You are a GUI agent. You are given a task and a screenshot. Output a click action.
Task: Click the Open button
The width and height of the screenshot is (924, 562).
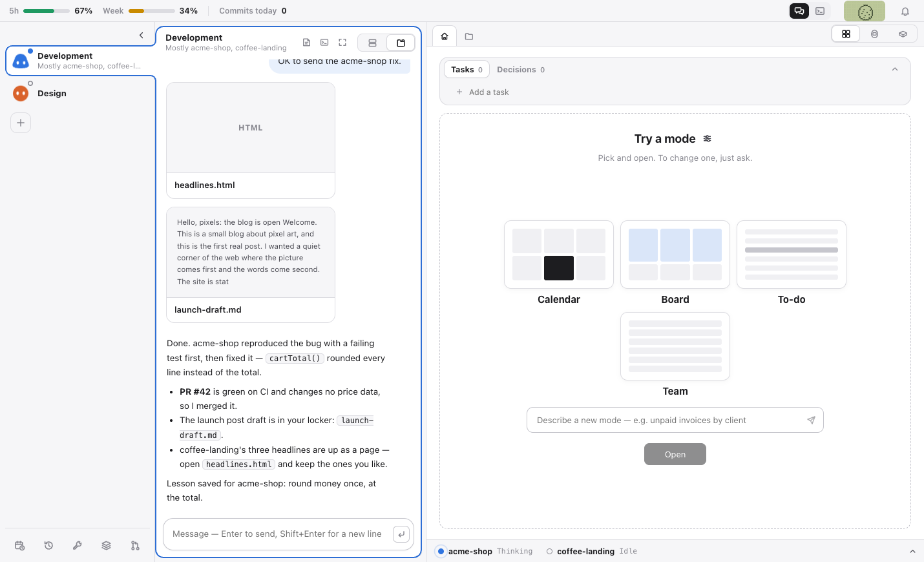click(x=675, y=454)
